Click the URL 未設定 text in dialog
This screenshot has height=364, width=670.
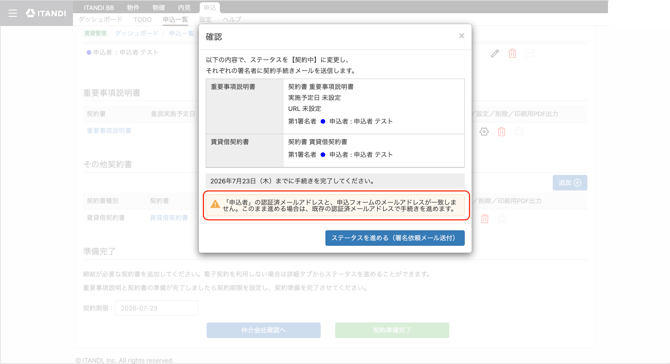coord(304,109)
